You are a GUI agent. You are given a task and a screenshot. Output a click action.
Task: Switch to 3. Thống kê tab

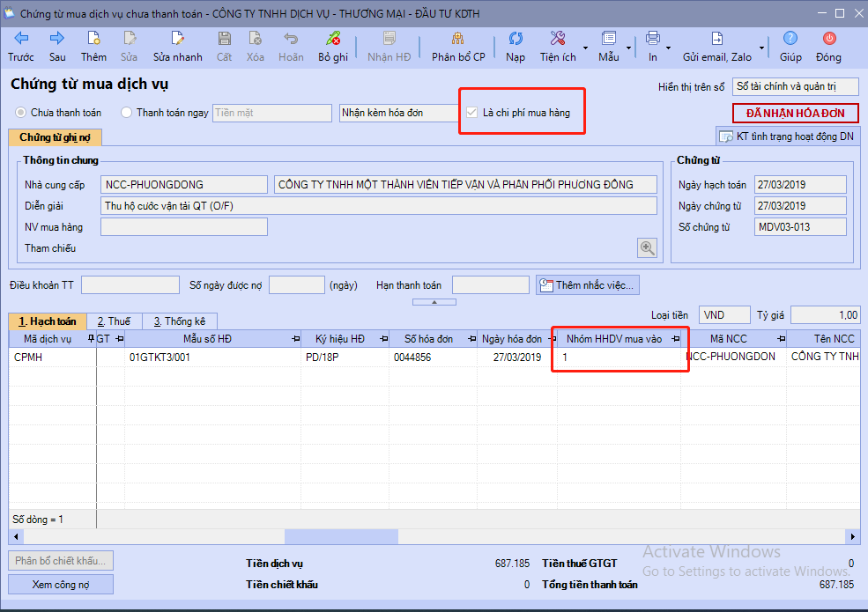(x=180, y=321)
